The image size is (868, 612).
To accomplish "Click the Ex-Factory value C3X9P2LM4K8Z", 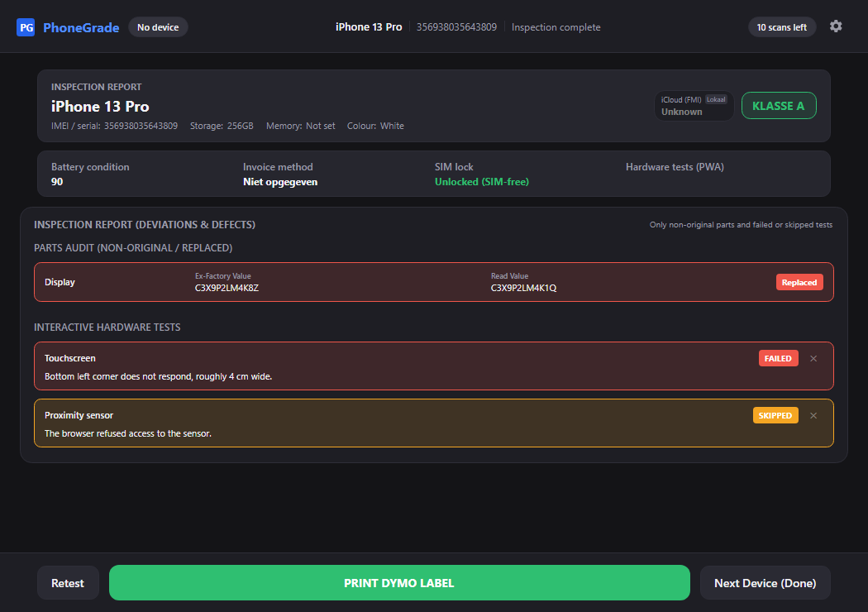I will (x=227, y=288).
